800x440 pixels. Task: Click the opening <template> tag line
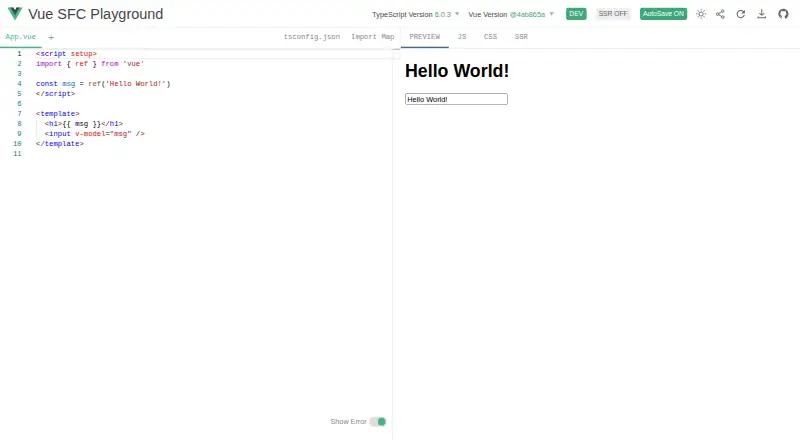coord(58,114)
